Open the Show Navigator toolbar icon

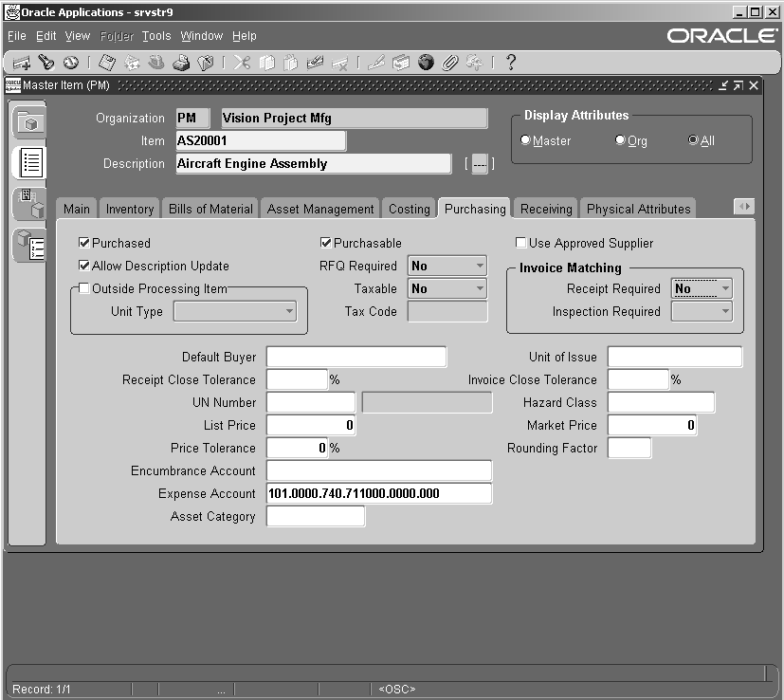71,63
